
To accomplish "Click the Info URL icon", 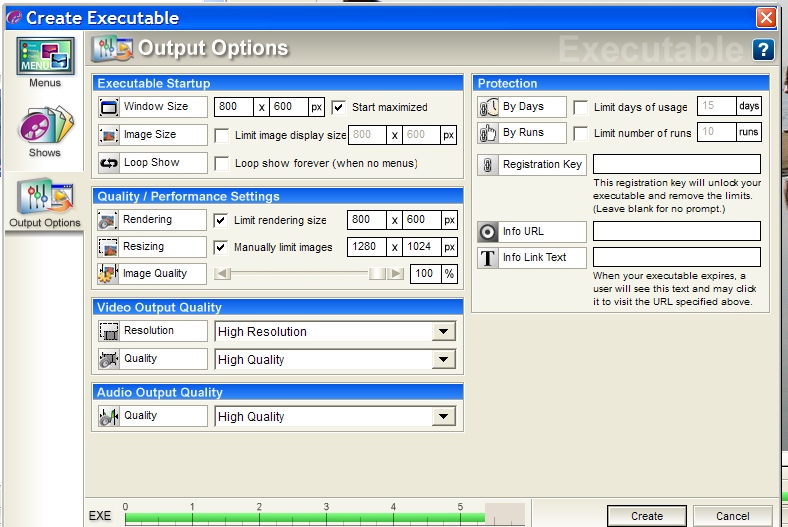I will coord(489,232).
